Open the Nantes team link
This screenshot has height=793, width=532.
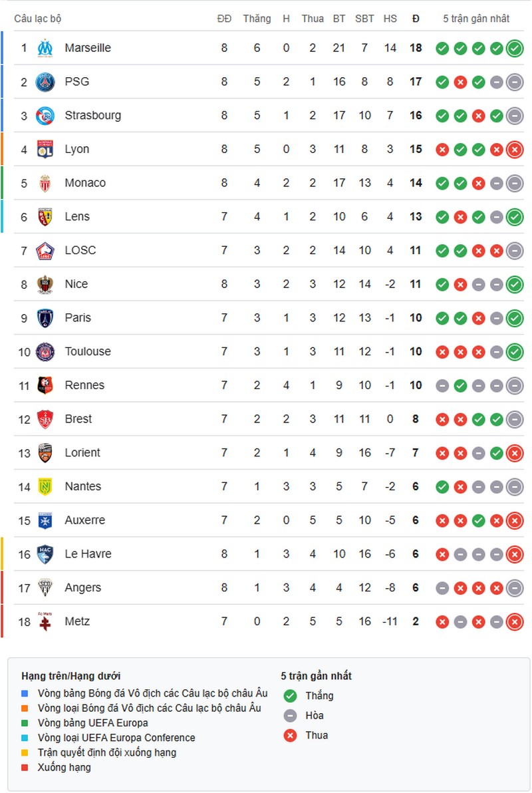[83, 486]
